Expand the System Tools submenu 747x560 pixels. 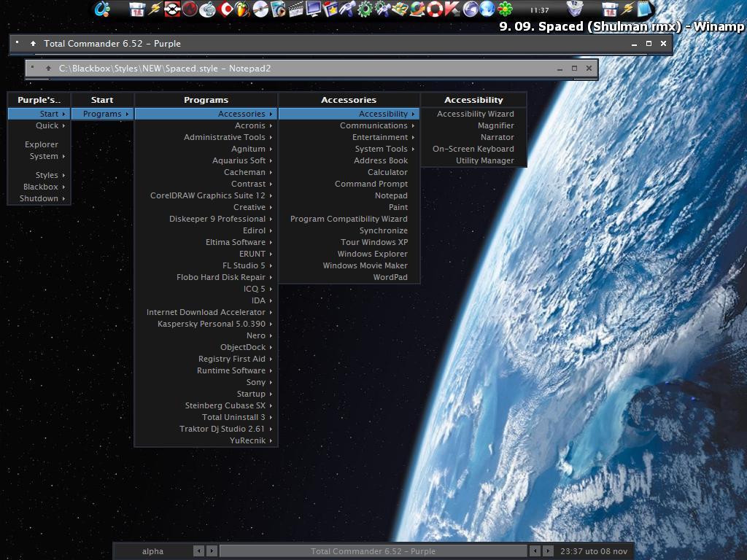point(349,149)
